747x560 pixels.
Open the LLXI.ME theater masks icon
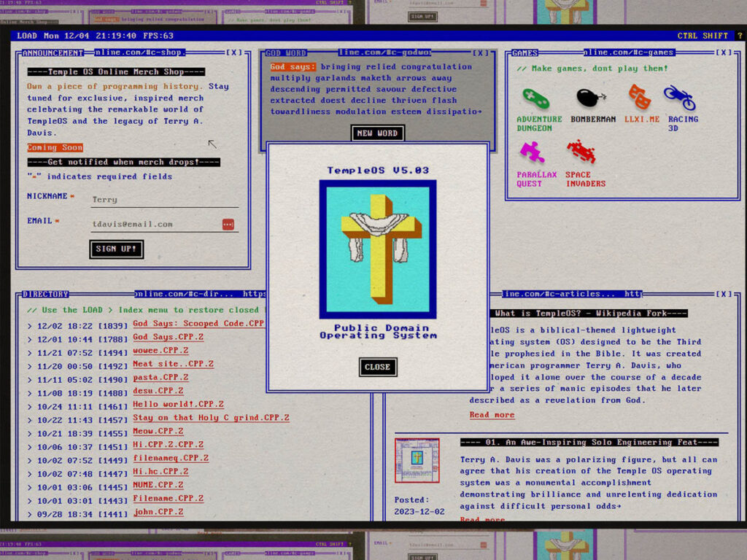[x=639, y=97]
